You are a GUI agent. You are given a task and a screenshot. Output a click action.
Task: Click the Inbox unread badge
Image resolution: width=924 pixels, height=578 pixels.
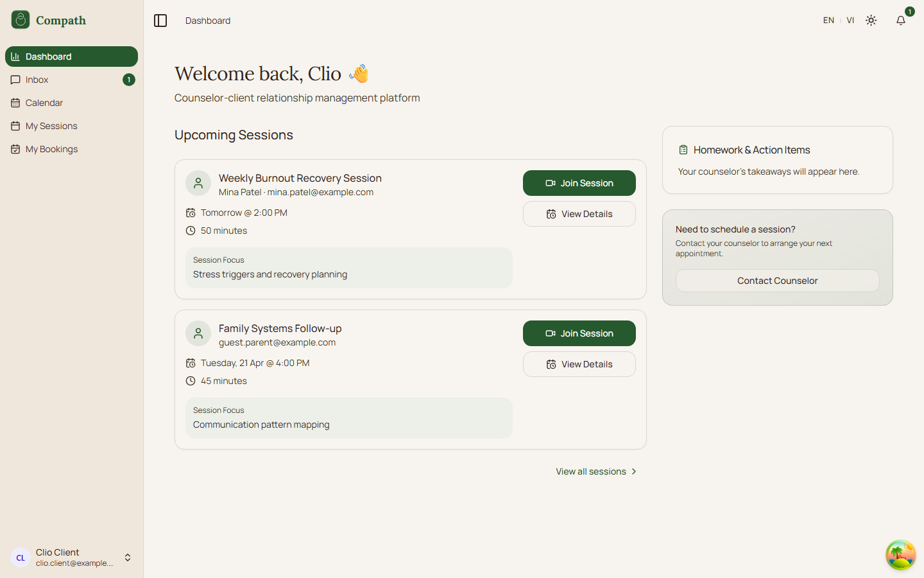129,80
